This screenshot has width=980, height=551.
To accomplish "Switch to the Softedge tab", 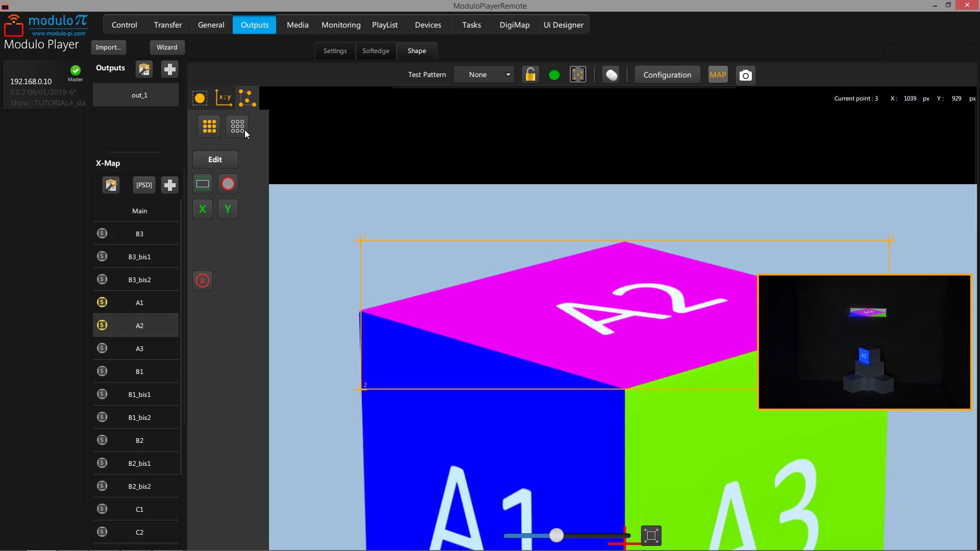I will (x=376, y=51).
